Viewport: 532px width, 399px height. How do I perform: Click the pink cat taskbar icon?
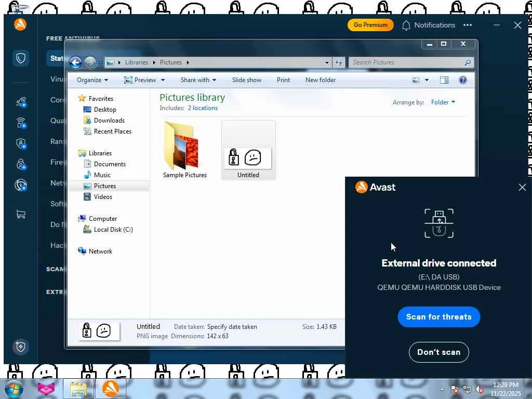click(x=46, y=389)
